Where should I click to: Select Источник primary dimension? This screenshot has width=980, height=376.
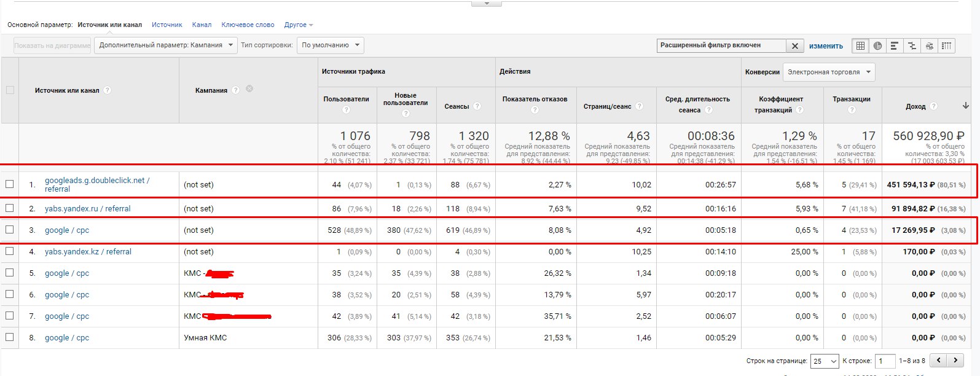[167, 25]
